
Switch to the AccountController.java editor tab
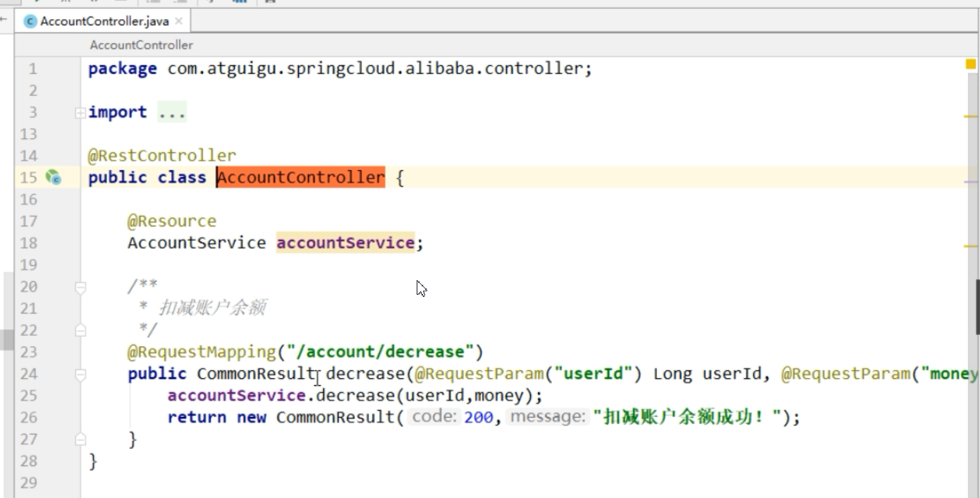[x=104, y=21]
